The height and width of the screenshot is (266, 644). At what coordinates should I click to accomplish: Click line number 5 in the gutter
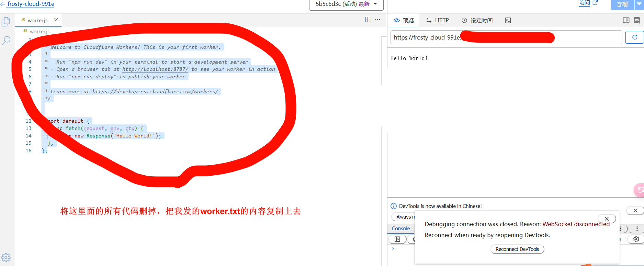[30, 69]
